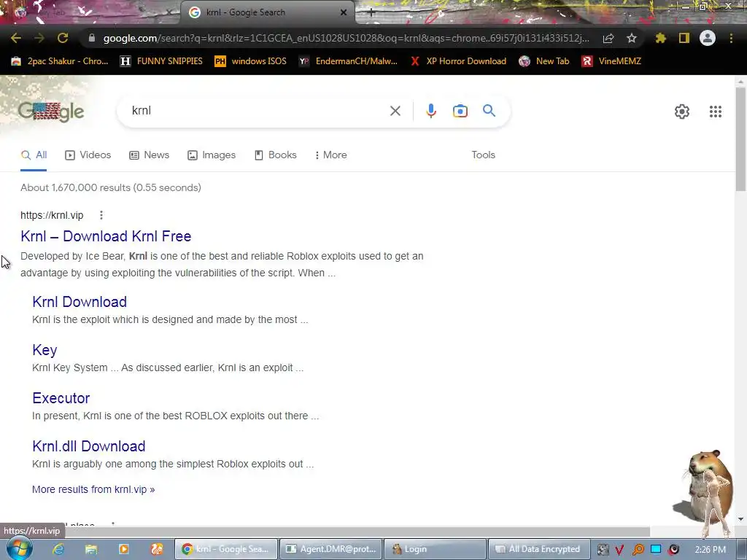Switch to the Videos search tab
This screenshot has width=747, height=560.
tap(88, 155)
